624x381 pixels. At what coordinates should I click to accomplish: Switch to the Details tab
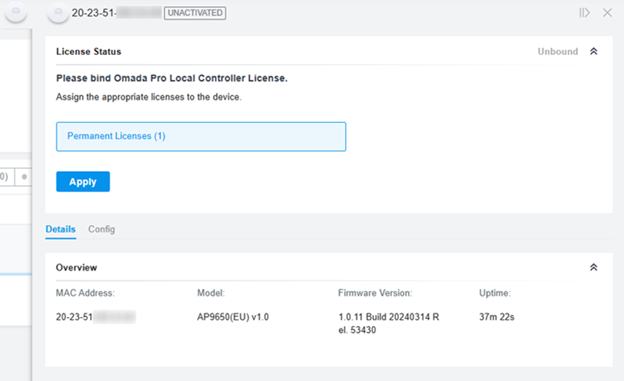(x=60, y=229)
